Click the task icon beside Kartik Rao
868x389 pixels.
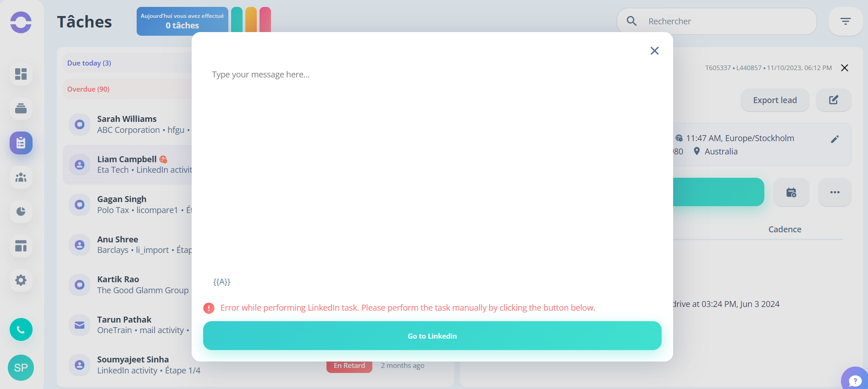tap(80, 285)
